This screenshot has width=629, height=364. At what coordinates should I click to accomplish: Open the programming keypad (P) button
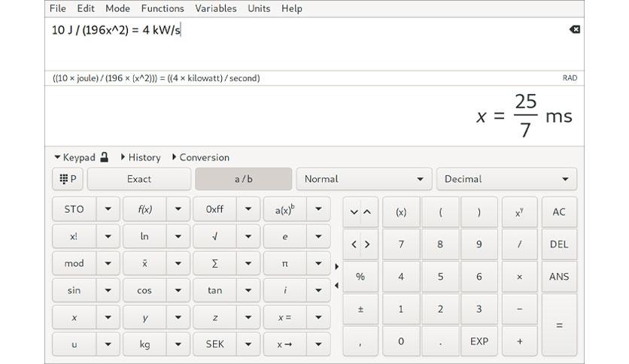(68, 179)
